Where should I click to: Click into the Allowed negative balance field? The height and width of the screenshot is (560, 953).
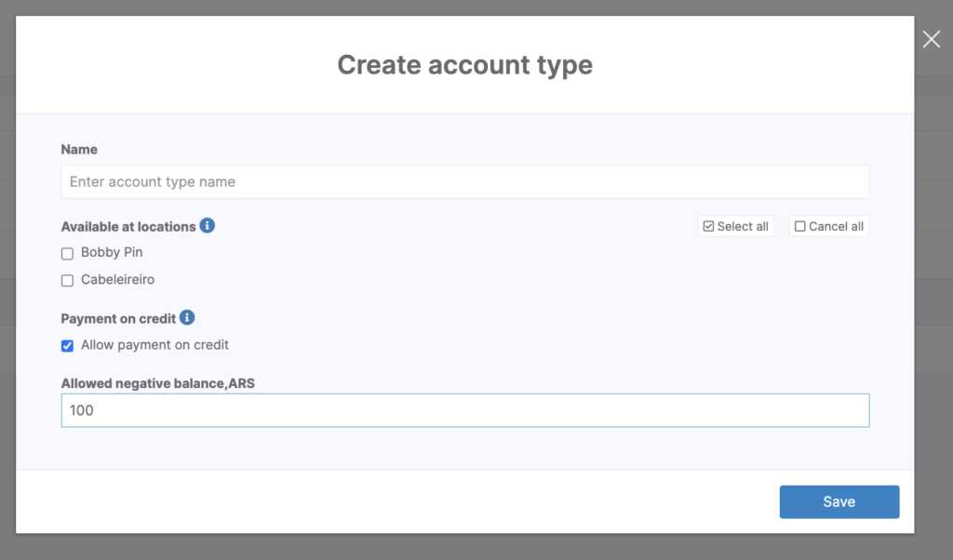coord(465,410)
